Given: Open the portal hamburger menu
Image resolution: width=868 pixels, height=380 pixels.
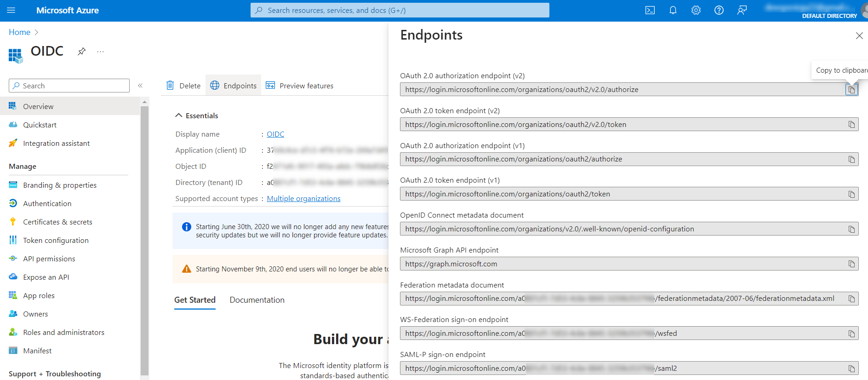Looking at the screenshot, I should pos(11,10).
